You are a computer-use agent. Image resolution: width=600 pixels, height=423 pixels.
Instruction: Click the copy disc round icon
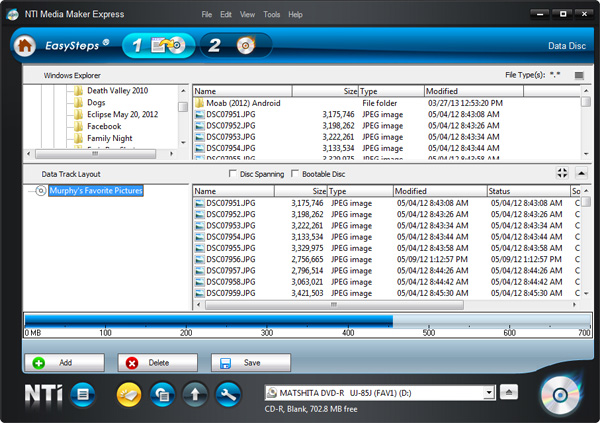tap(162, 394)
